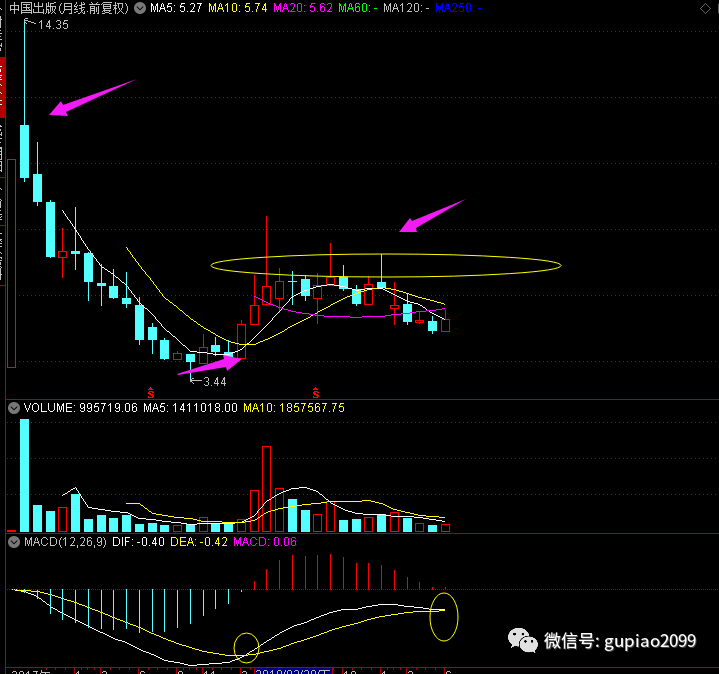The height and width of the screenshot is (674, 719).
Task: Open the round dropdown icon beside 中国出版 title
Action: click(140, 8)
